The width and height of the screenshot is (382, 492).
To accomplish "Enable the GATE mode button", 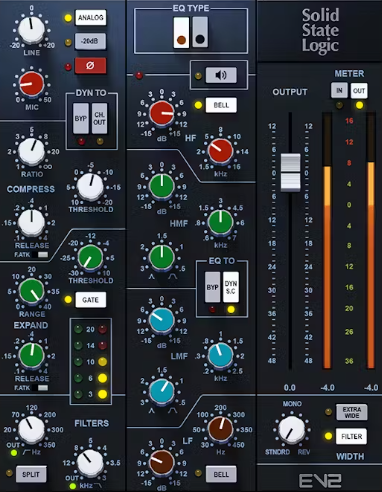I will pyautogui.click(x=90, y=300).
